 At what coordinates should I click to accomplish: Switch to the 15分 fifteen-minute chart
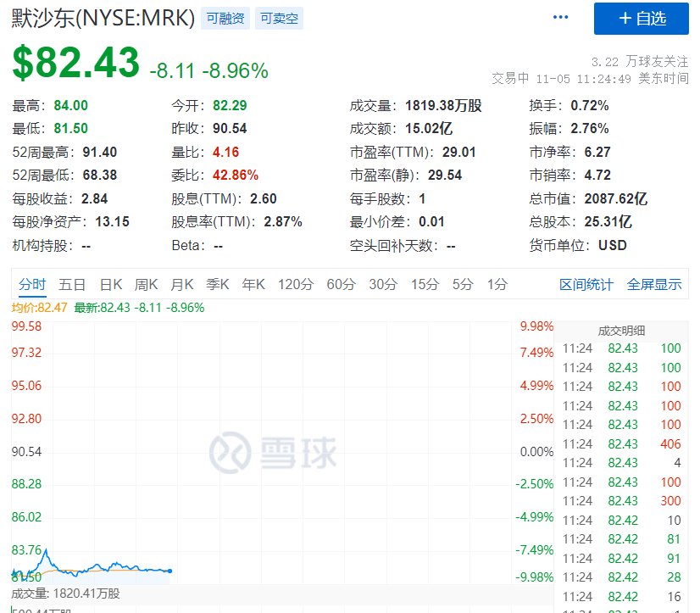click(424, 285)
